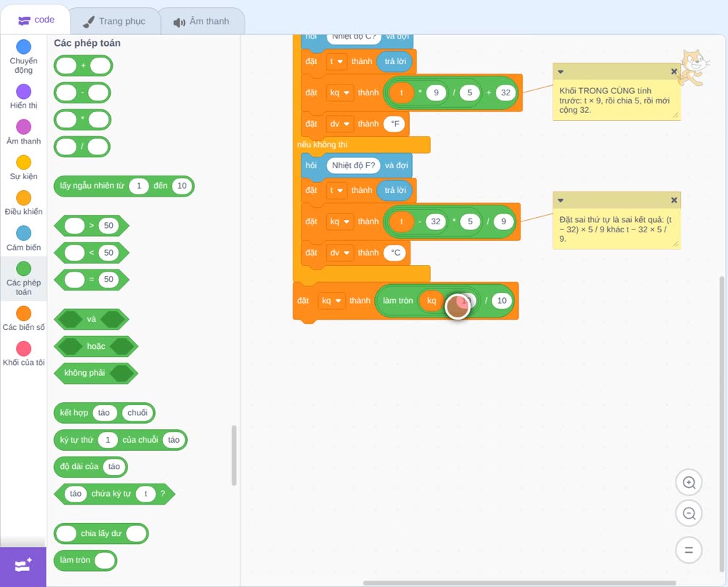728x587 pixels.
Task: Open dv dropdown in the °F block
Action: pos(339,124)
